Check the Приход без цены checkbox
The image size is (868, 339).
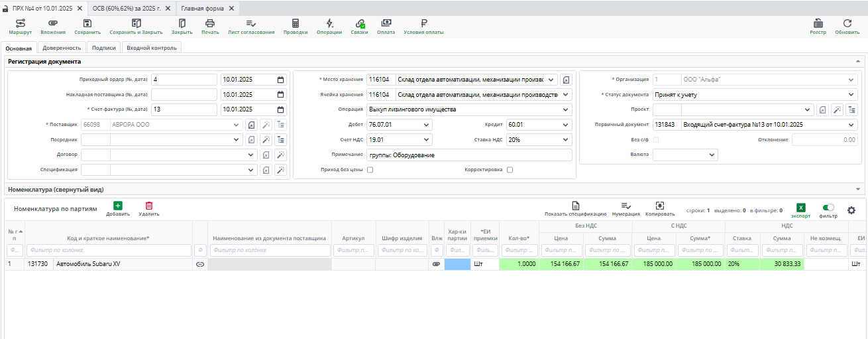point(370,170)
